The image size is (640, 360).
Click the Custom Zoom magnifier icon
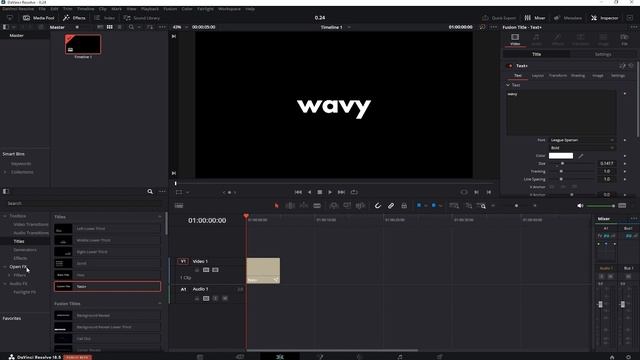tap(481, 206)
